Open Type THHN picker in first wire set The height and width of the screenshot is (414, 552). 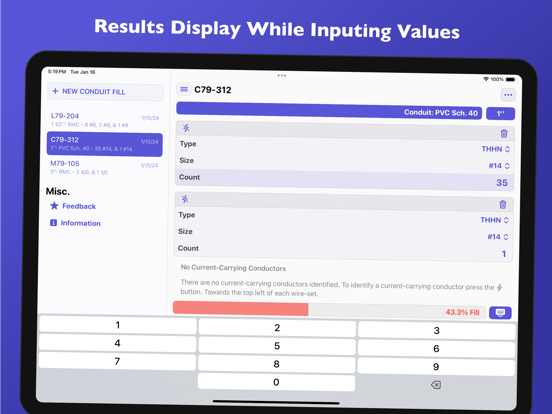coord(496,149)
